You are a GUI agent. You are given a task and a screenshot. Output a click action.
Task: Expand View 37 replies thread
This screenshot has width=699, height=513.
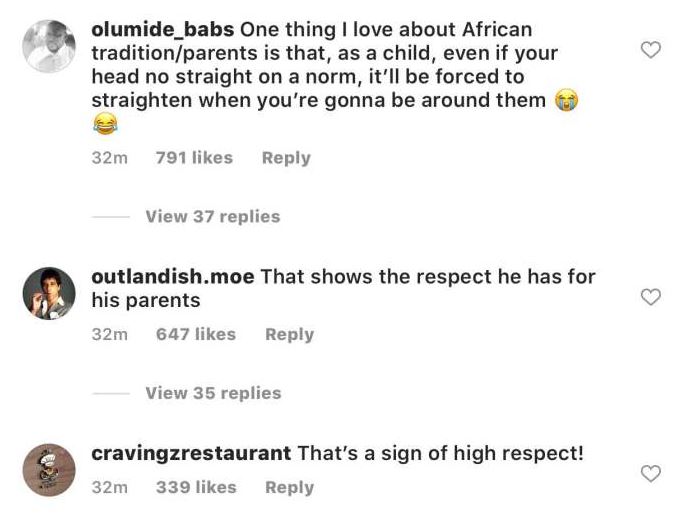coord(212,217)
